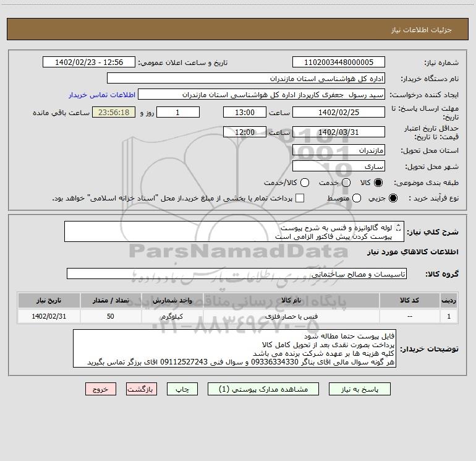Click the general description text area

234,232
